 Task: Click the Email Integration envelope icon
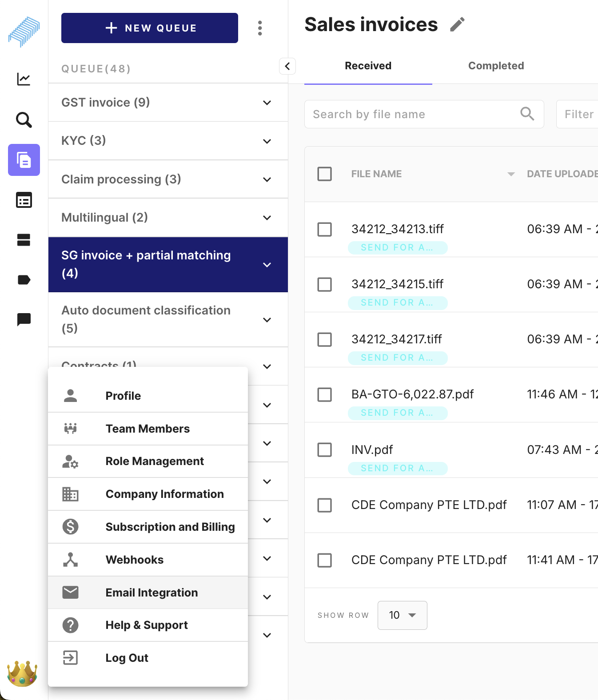tap(70, 592)
